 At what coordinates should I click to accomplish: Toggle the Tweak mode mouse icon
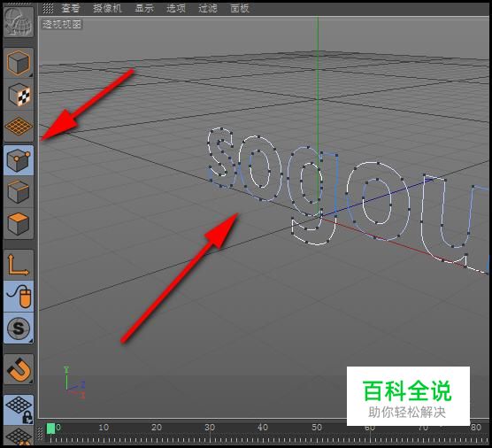point(19,297)
